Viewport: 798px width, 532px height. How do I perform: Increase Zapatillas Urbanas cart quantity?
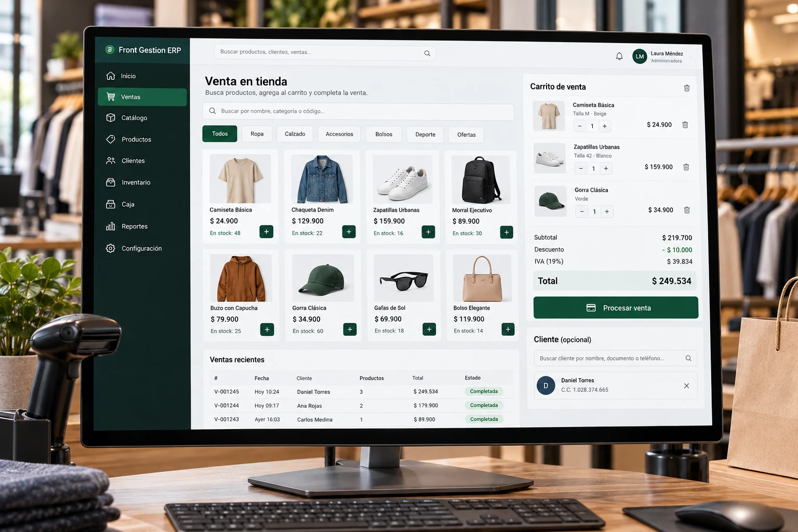click(606, 168)
